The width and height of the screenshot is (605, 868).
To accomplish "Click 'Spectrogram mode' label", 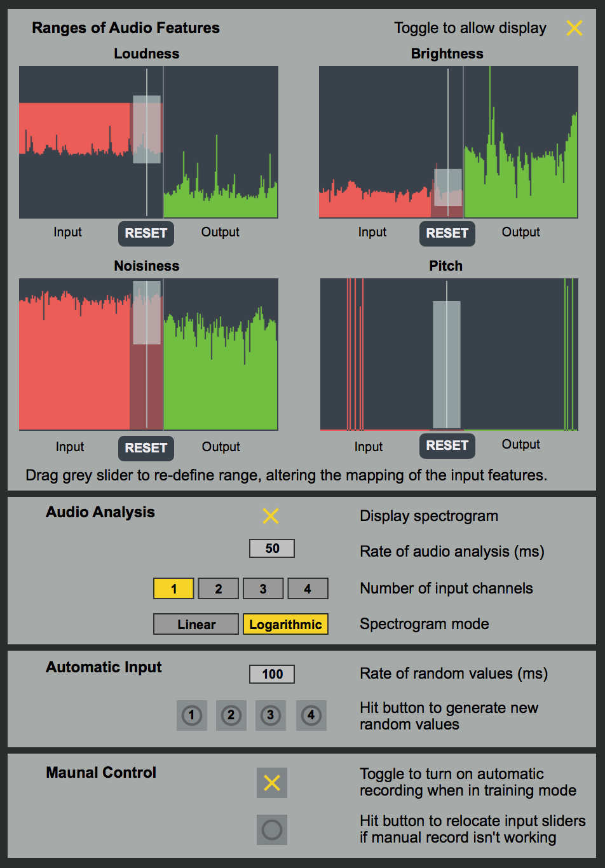I will (425, 624).
